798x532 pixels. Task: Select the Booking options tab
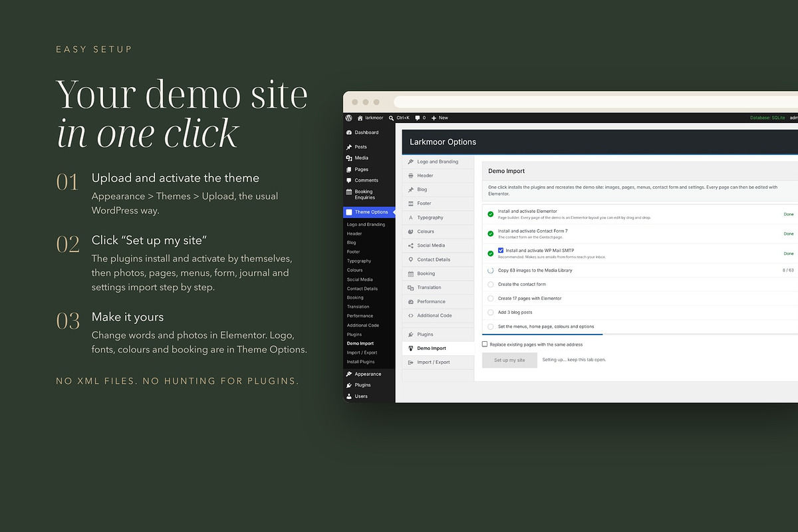[x=438, y=273]
